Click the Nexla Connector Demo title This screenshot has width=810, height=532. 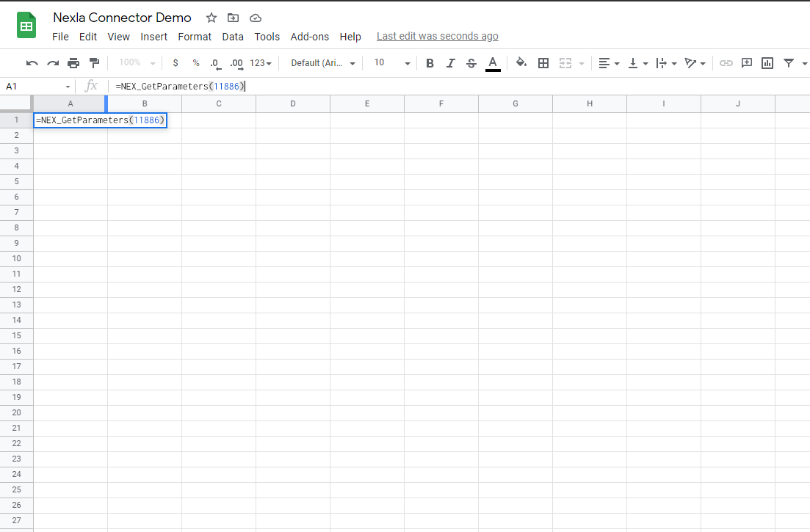point(123,18)
